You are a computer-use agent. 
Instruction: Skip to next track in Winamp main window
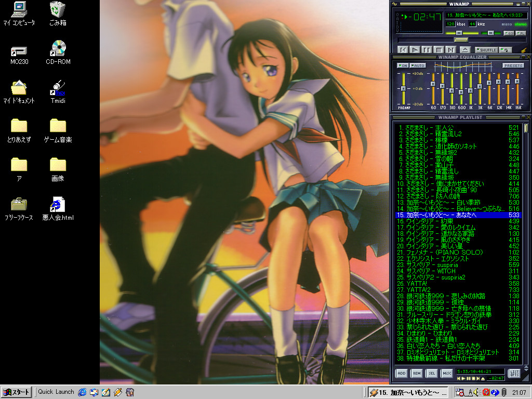[450, 50]
